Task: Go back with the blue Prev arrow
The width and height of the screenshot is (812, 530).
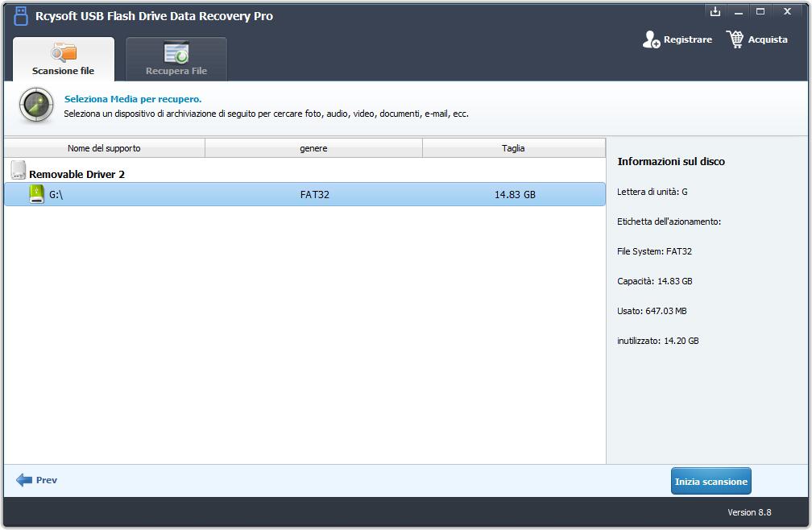Action: point(24,480)
